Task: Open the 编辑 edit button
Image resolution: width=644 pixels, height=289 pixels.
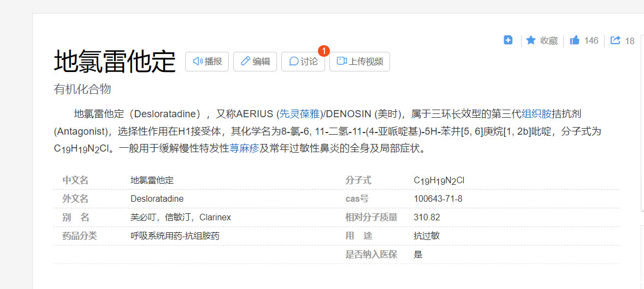Action: [x=255, y=62]
